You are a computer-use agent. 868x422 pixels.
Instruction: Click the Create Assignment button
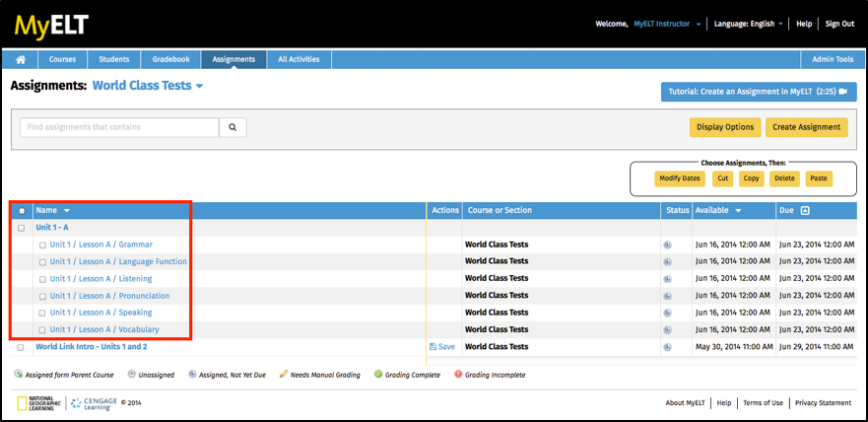pos(807,127)
